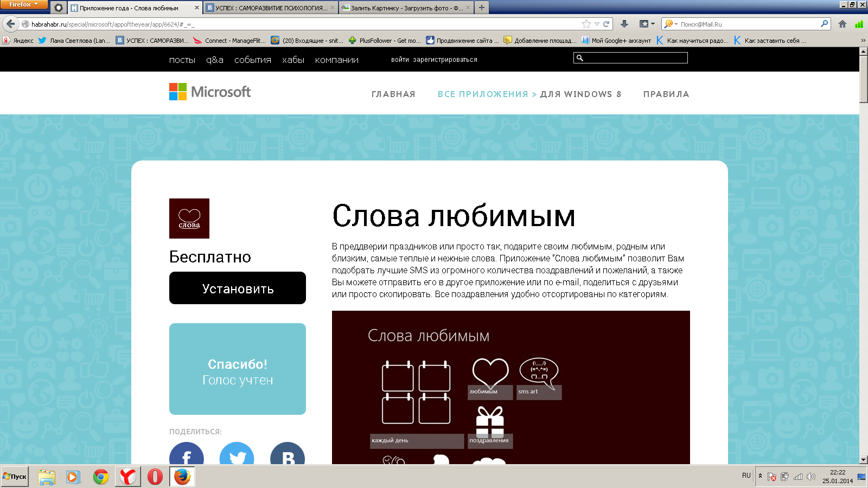Open Мой Google+ аккаунт bookmark
Viewport: 868px width, 488px height.
616,41
